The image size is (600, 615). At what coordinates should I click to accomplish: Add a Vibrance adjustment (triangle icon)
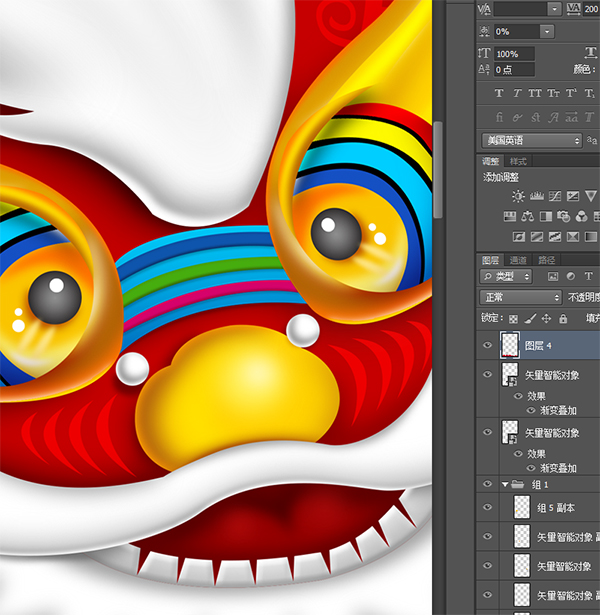pos(591,196)
